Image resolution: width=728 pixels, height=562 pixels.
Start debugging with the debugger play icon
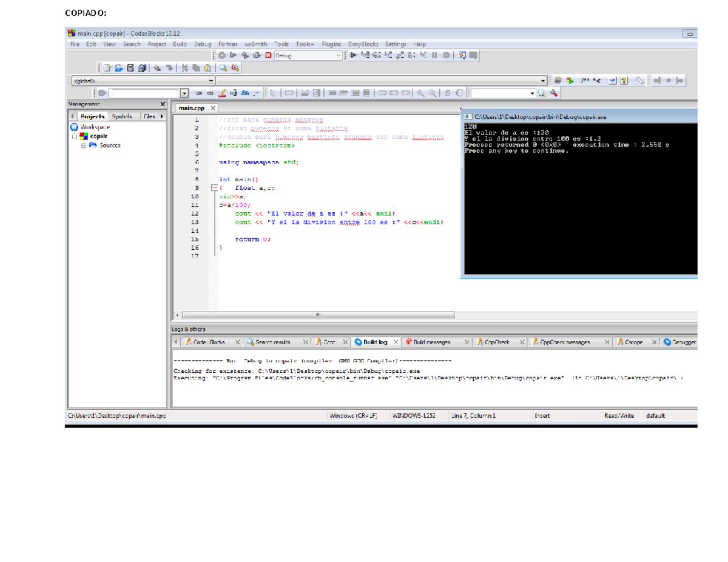pyautogui.click(x=353, y=54)
